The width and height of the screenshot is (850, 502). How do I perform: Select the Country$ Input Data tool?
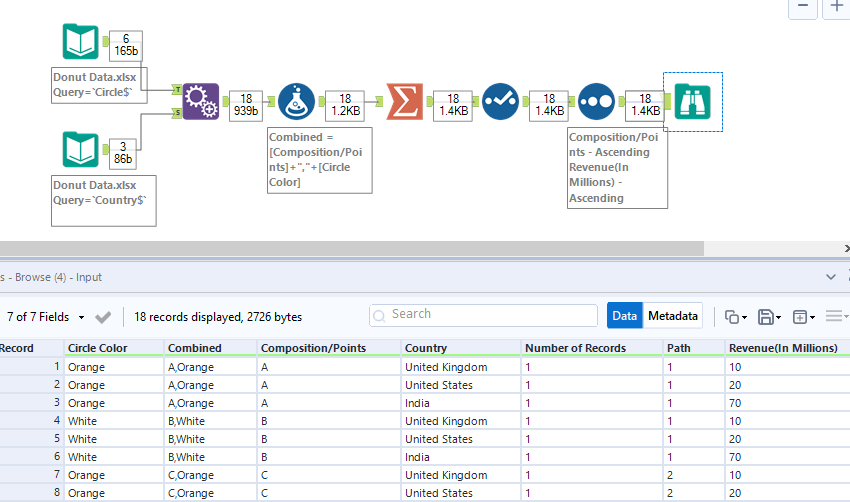tap(80, 149)
